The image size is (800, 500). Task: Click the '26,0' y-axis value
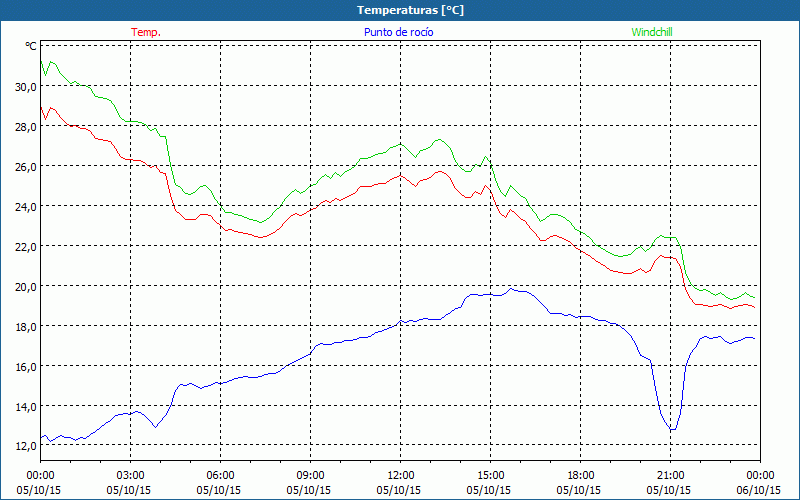click(x=26, y=167)
